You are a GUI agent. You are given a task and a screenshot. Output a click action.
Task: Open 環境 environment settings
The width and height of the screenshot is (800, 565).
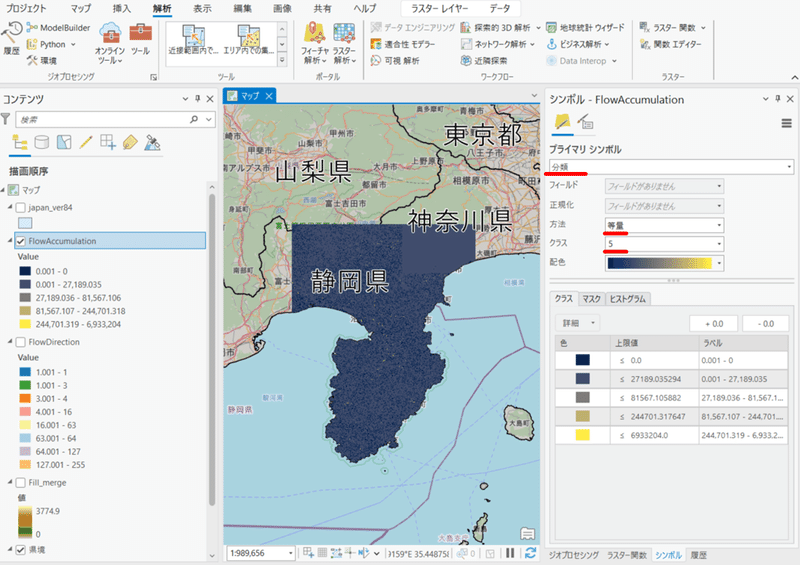click(x=42, y=61)
